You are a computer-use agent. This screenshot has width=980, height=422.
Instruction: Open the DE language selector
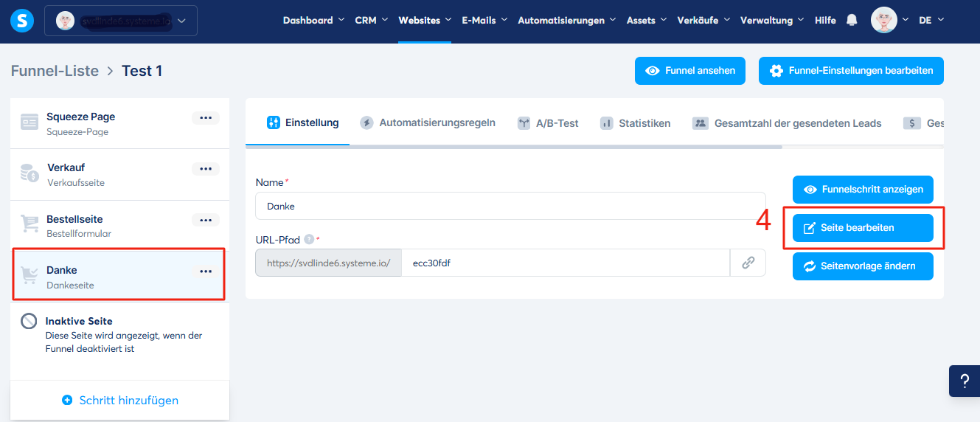[x=931, y=20]
